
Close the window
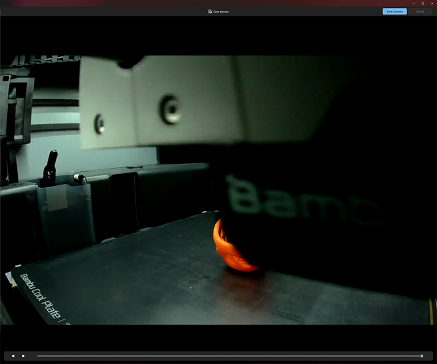[432, 3]
